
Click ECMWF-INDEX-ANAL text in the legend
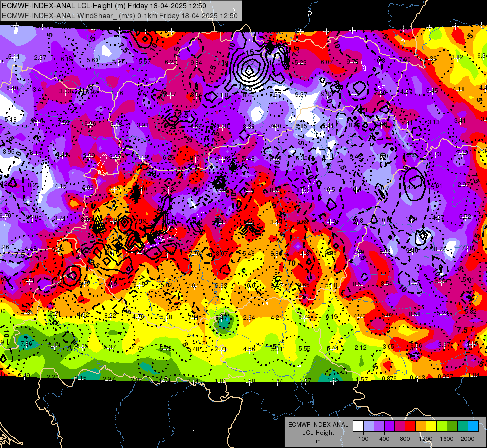pyautogui.click(x=318, y=425)
